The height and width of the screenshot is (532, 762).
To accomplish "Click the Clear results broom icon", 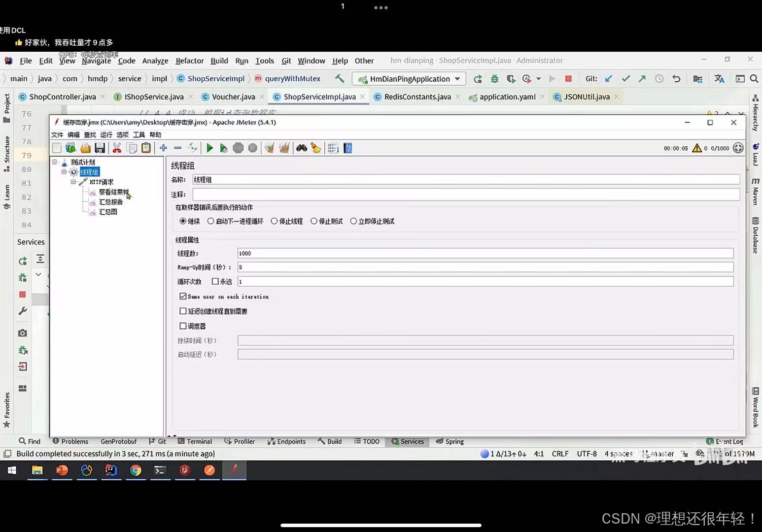I will tap(269, 148).
